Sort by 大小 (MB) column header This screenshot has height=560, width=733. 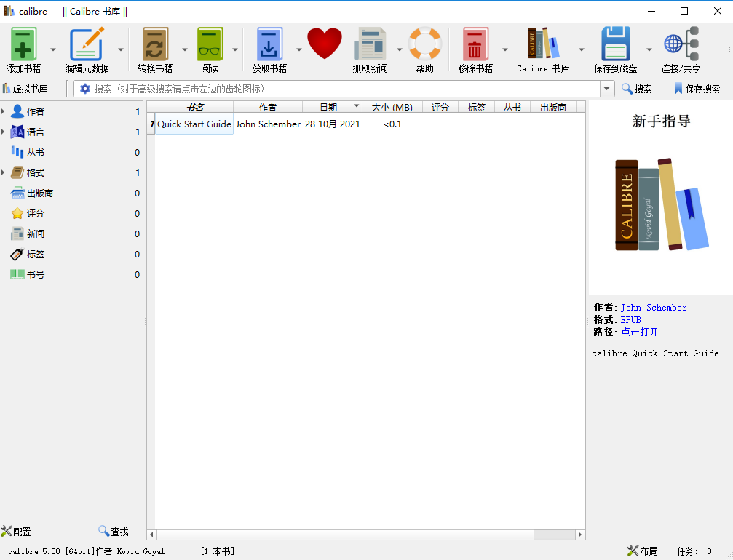click(x=392, y=107)
